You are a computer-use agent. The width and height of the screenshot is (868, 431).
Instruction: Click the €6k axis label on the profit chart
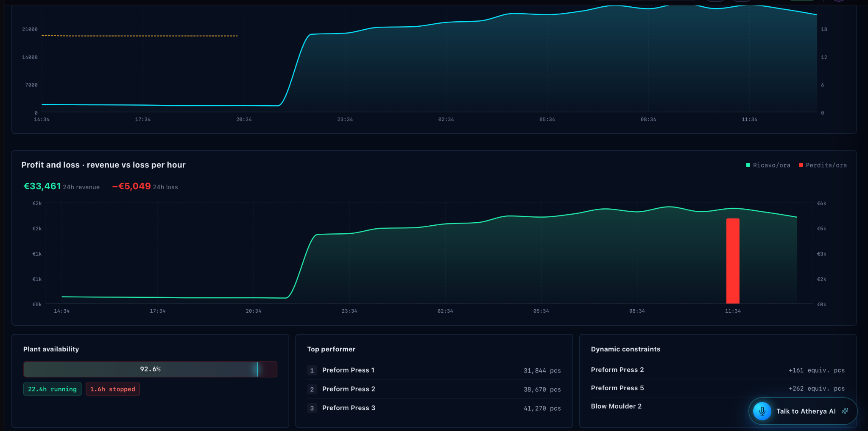tap(821, 203)
